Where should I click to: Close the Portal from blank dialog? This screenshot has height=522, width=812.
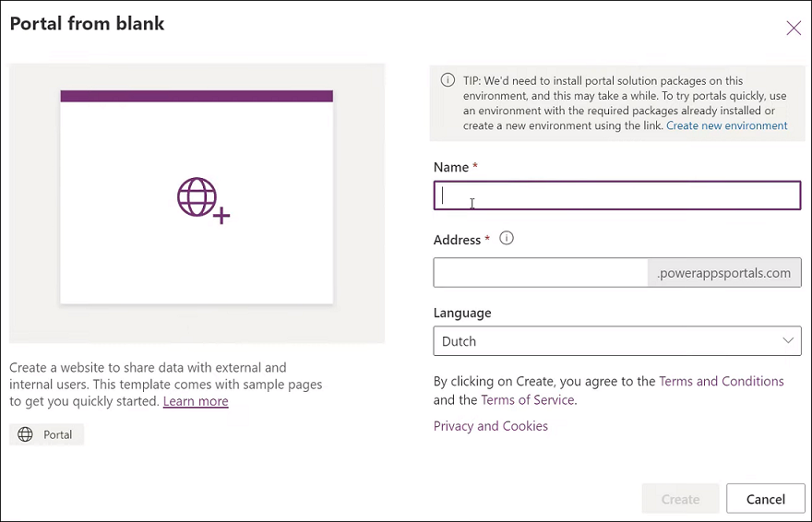coord(793,28)
